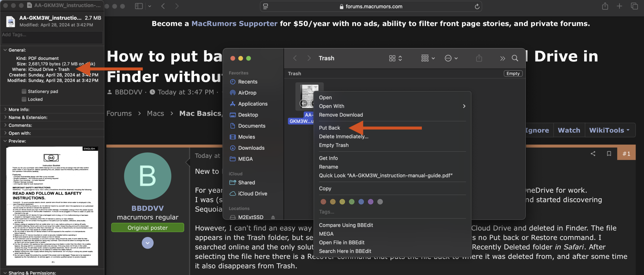Click the Add Tags field
Viewport: 644px width, 275px height.
coord(52,37)
